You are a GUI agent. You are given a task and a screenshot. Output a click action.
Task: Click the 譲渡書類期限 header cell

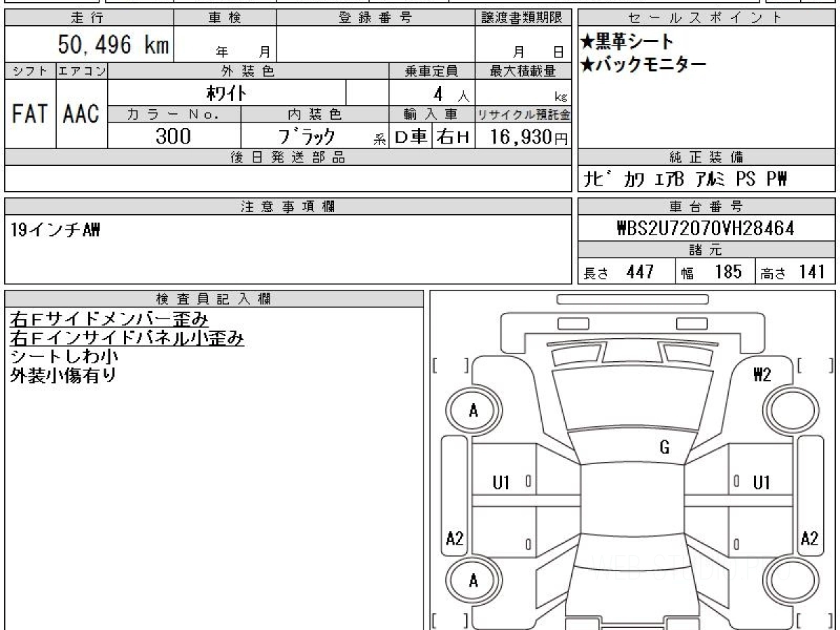click(524, 18)
